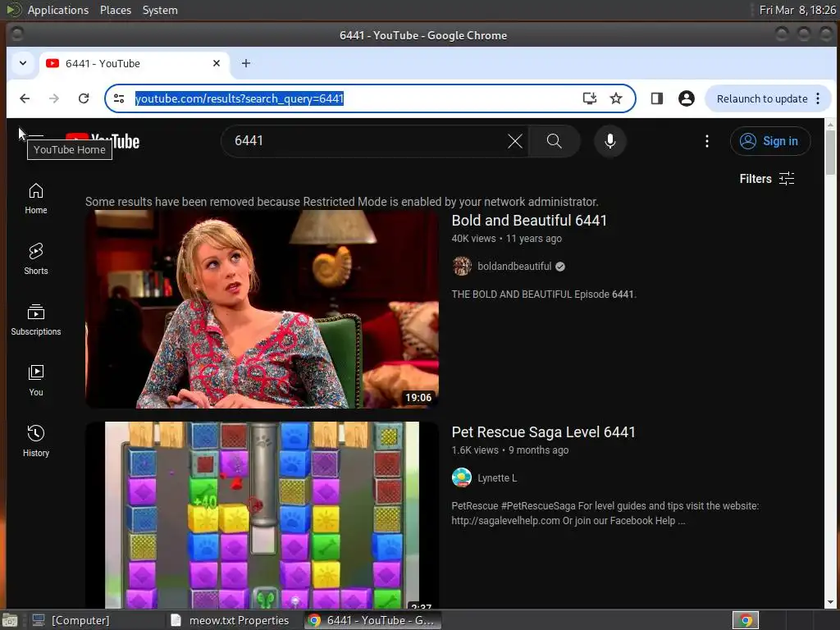The width and height of the screenshot is (840, 630).
Task: Open Subscriptions in sidebar
Action: pos(36,321)
